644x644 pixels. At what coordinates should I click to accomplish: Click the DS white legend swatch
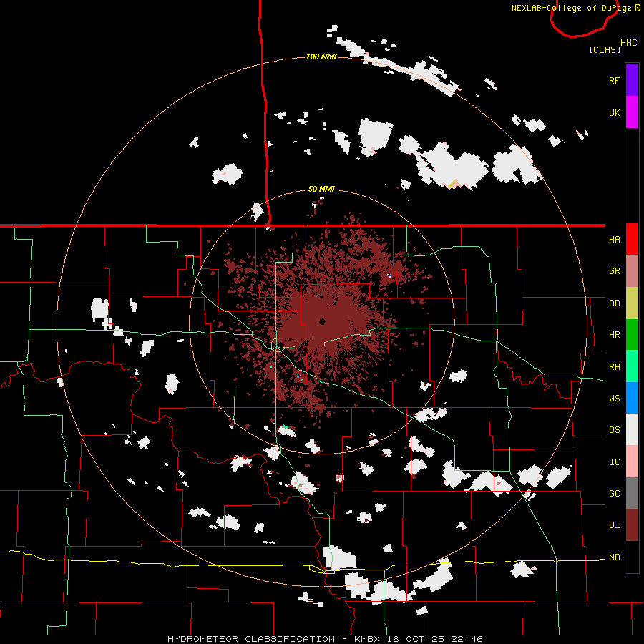[x=632, y=429]
